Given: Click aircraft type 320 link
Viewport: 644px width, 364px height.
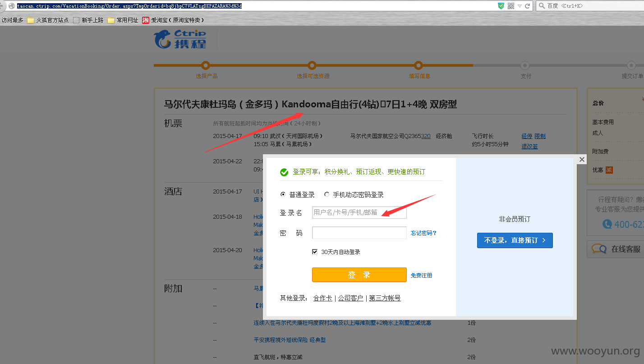Looking at the screenshot, I should [426, 136].
